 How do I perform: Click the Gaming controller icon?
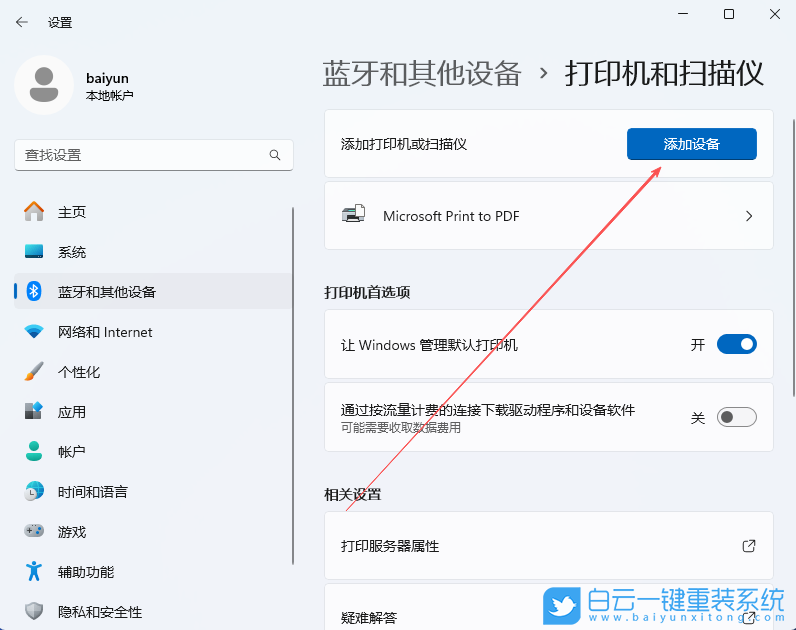tap(34, 531)
